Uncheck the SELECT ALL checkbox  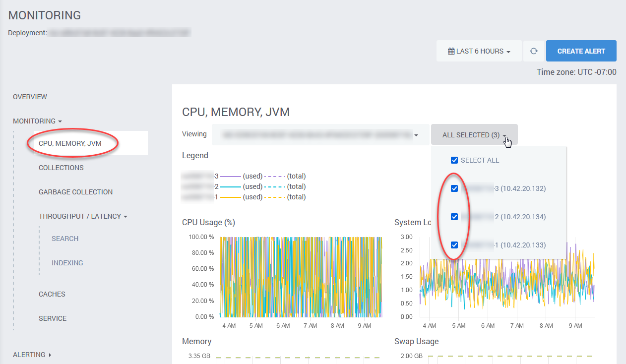pyautogui.click(x=454, y=160)
